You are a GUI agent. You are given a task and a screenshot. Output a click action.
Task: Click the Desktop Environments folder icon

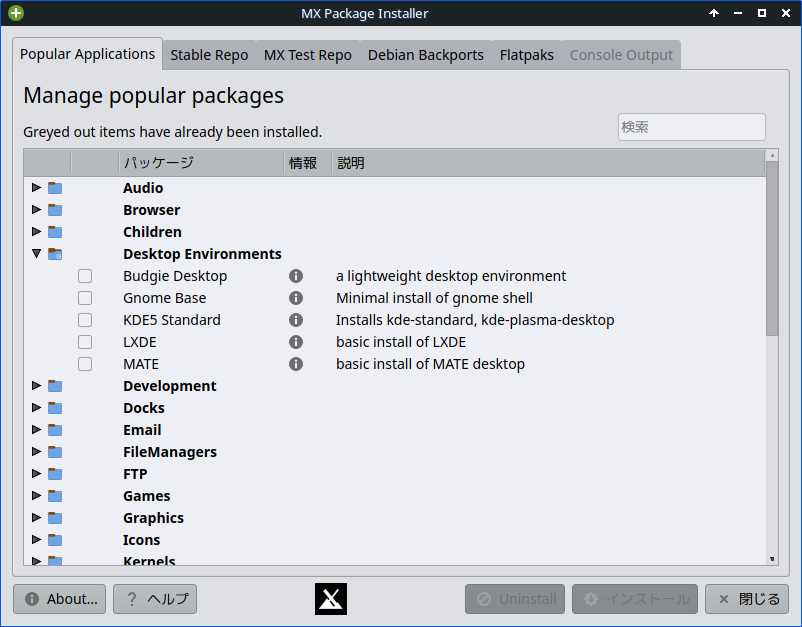[x=55, y=254]
